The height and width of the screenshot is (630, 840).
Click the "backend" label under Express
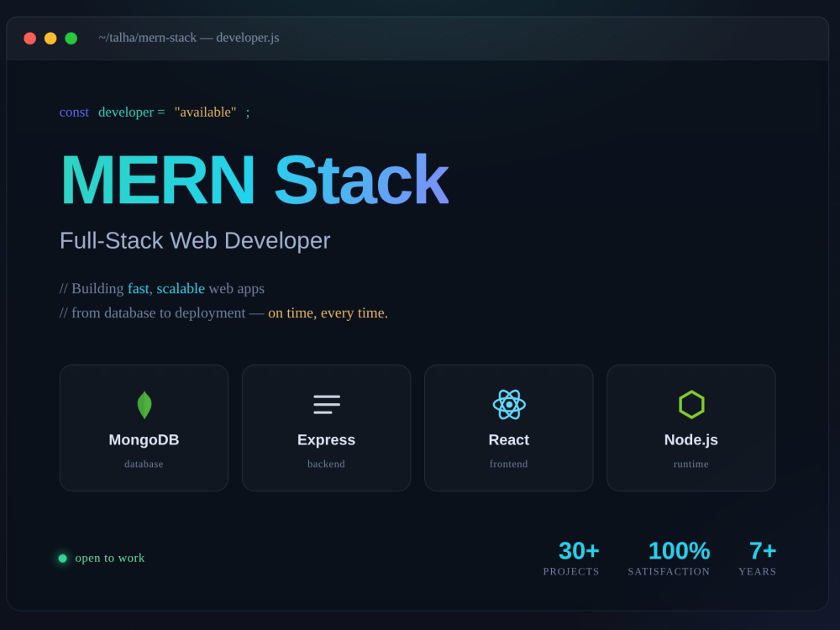(326, 464)
